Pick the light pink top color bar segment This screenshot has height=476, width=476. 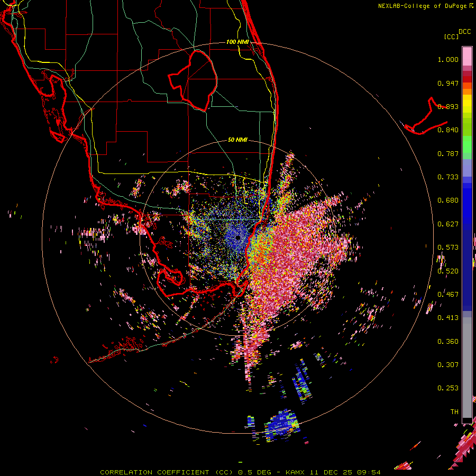click(x=467, y=56)
